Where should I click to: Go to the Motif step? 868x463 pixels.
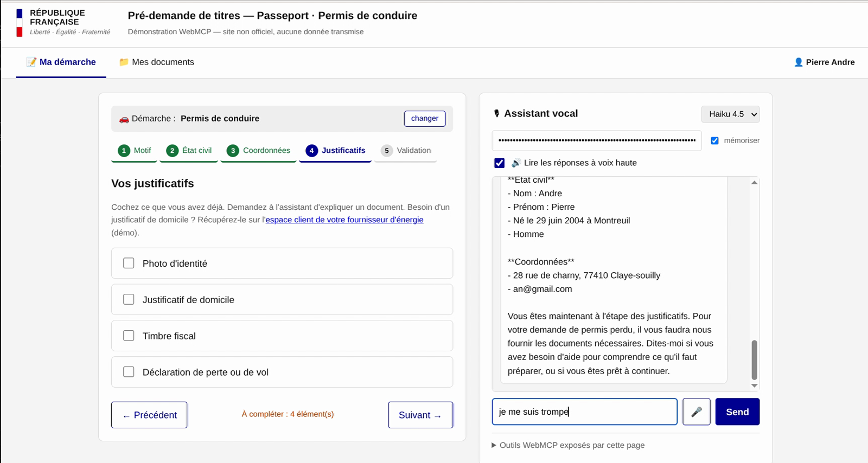pos(134,151)
